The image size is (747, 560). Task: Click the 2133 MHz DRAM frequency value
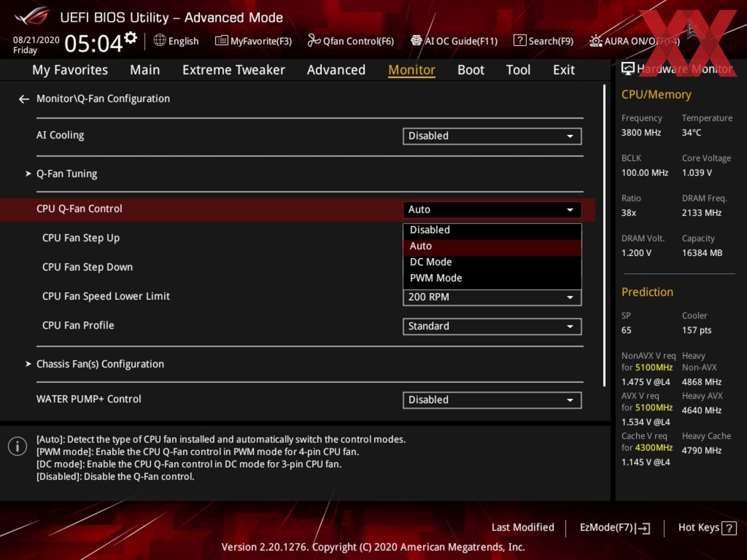[701, 213]
